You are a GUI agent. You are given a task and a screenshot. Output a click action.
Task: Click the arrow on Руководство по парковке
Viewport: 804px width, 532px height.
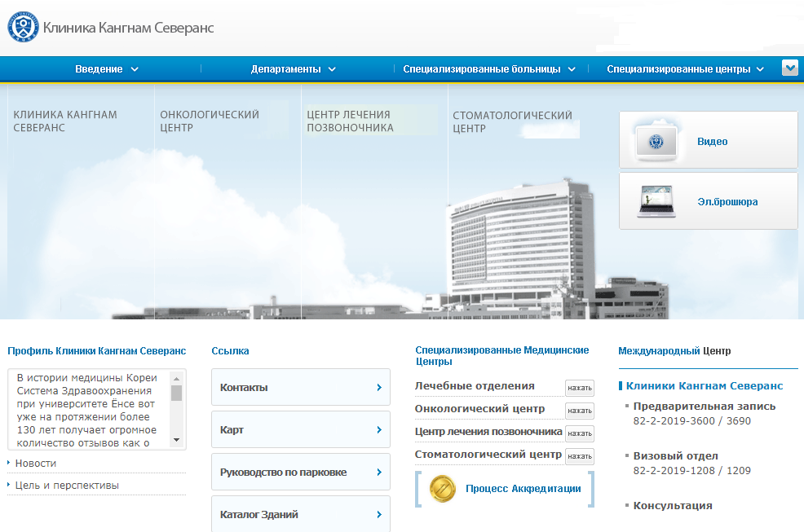pos(379,472)
